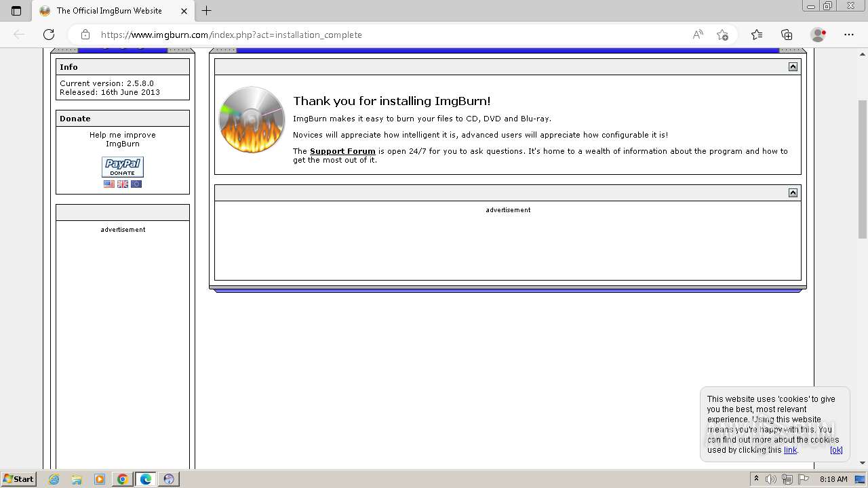The height and width of the screenshot is (488, 868).
Task: Dismiss cookie notice with ok
Action: (836, 450)
